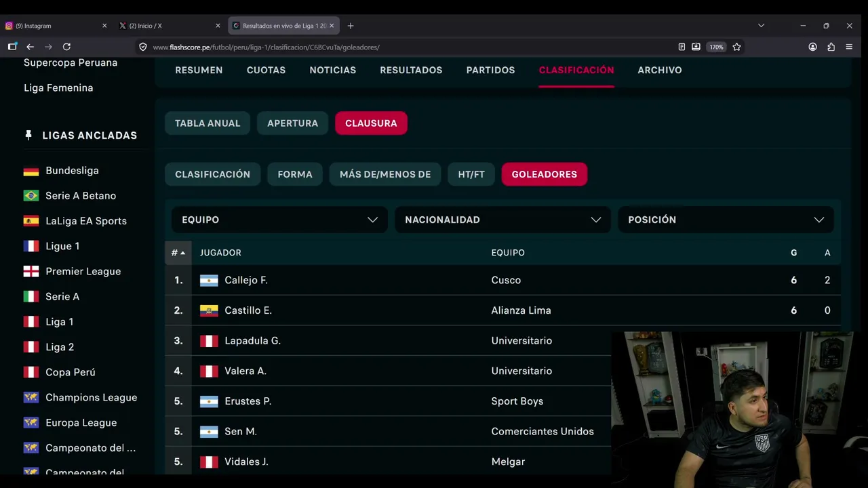Open player Valera A. profile
Image resolution: width=868 pixels, height=488 pixels.
click(x=245, y=371)
